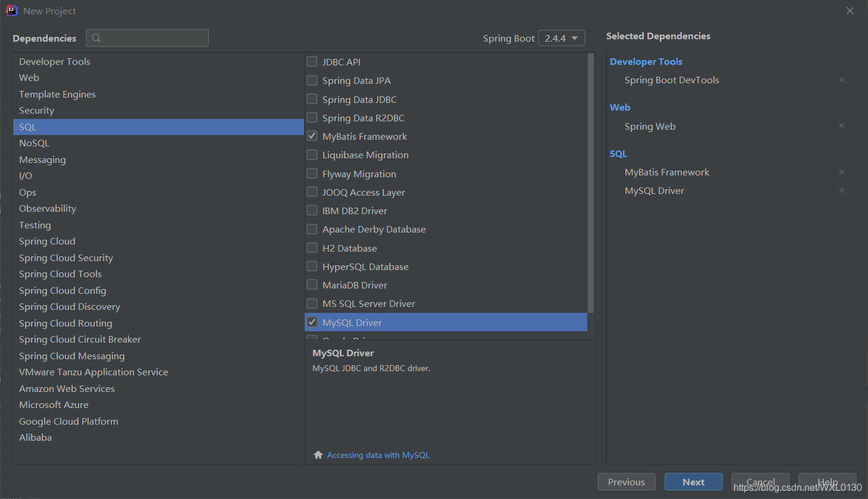Screen dimensions: 868x499
Task: Open the Spring Boot version dropdown
Action: [x=562, y=38]
